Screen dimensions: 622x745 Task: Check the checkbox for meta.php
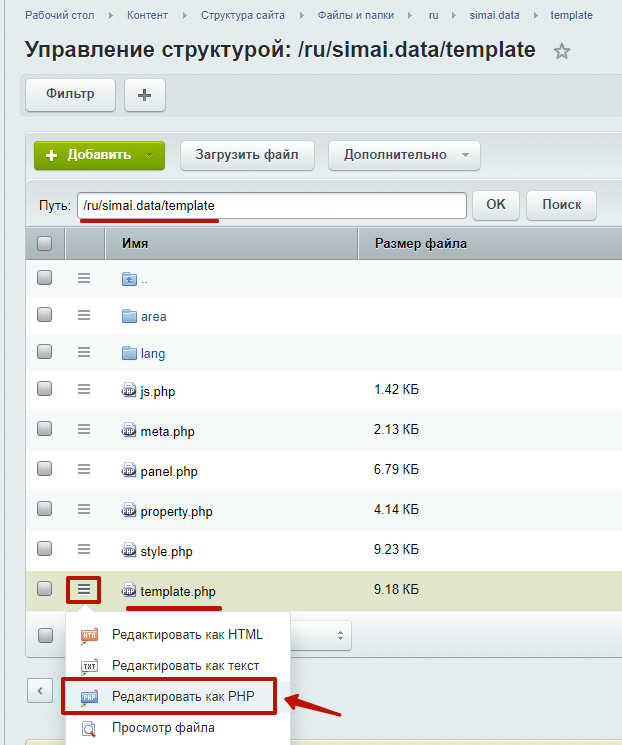pyautogui.click(x=44, y=429)
